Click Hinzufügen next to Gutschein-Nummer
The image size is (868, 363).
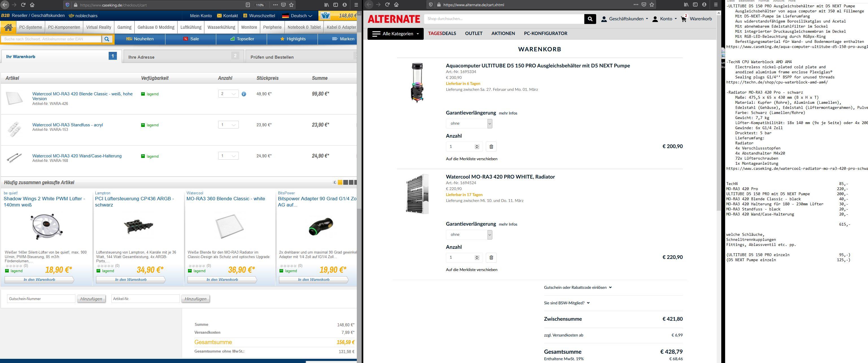[91, 299]
